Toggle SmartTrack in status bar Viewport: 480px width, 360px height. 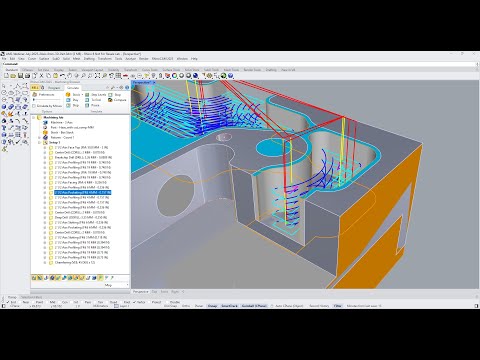tap(229, 306)
